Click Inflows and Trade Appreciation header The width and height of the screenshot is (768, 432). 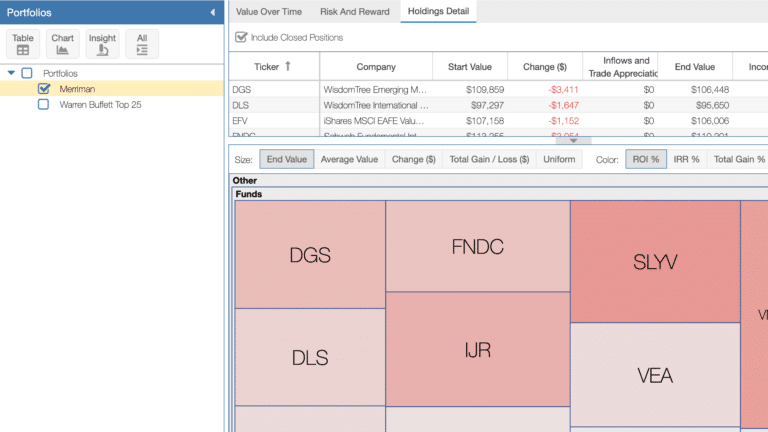pos(620,67)
